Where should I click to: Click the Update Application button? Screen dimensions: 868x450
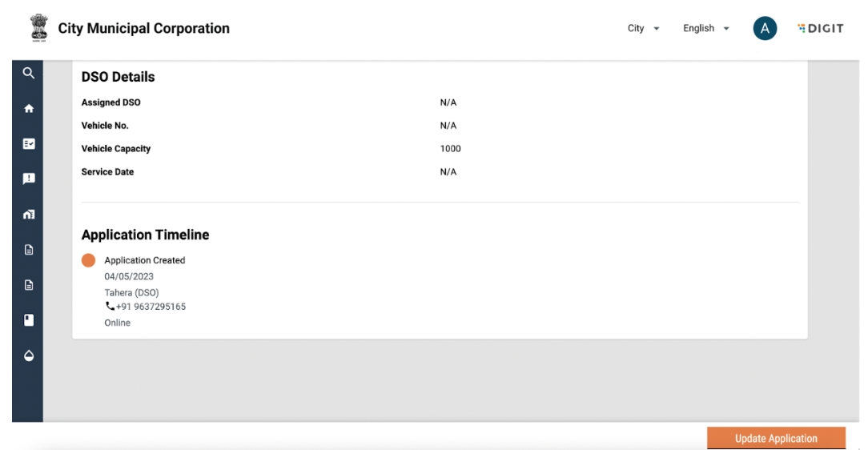point(775,438)
